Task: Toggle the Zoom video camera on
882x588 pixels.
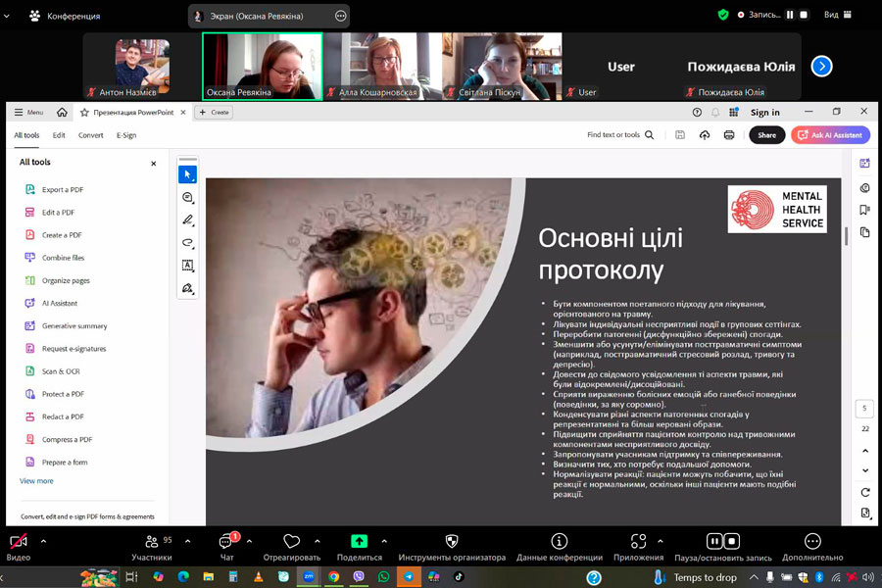Action: coord(18,542)
